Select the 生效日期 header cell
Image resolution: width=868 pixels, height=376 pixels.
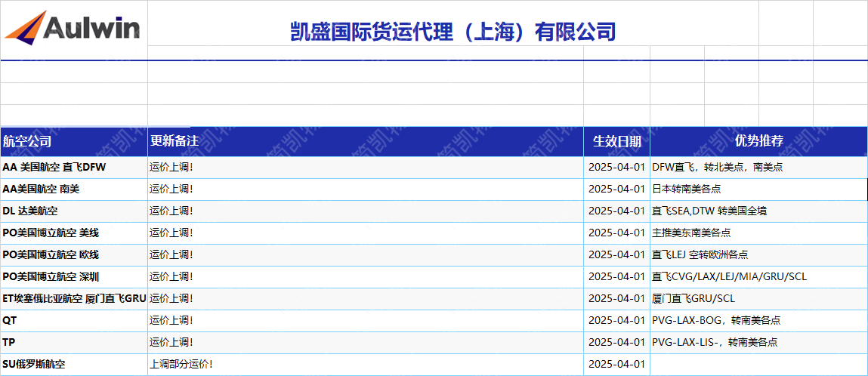pyautogui.click(x=616, y=141)
